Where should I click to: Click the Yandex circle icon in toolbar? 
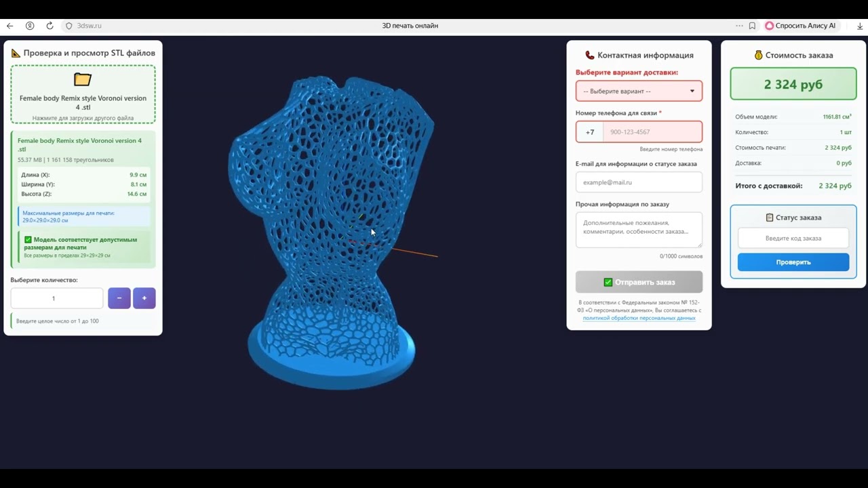(30, 26)
